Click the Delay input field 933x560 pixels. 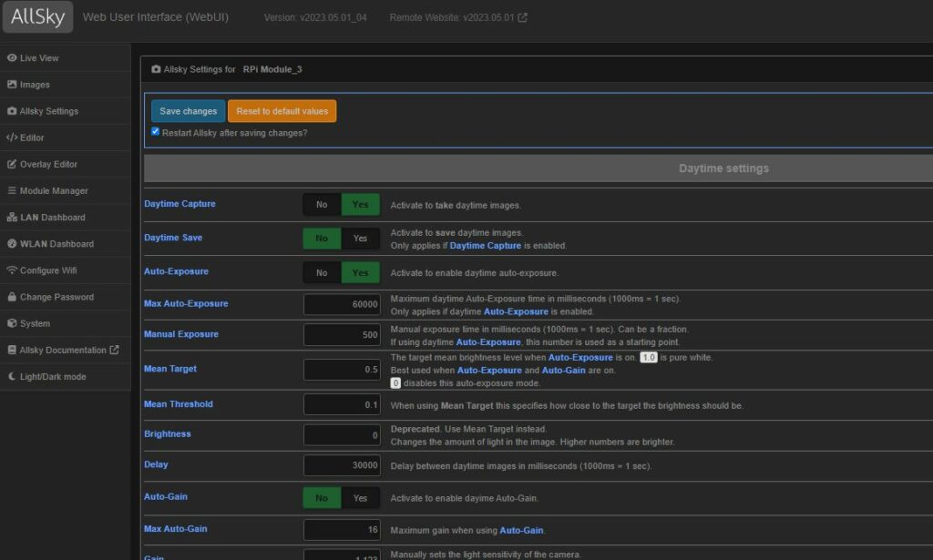pos(343,465)
